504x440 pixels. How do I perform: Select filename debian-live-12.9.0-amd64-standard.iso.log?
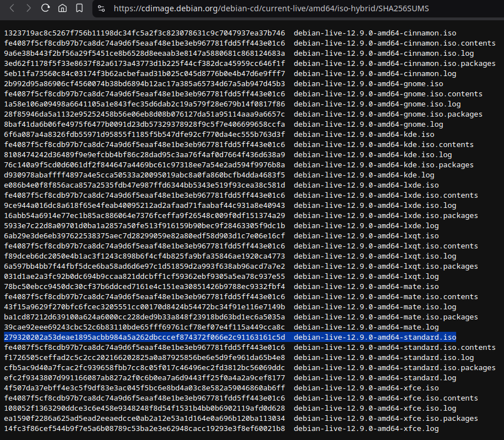pos(383,357)
